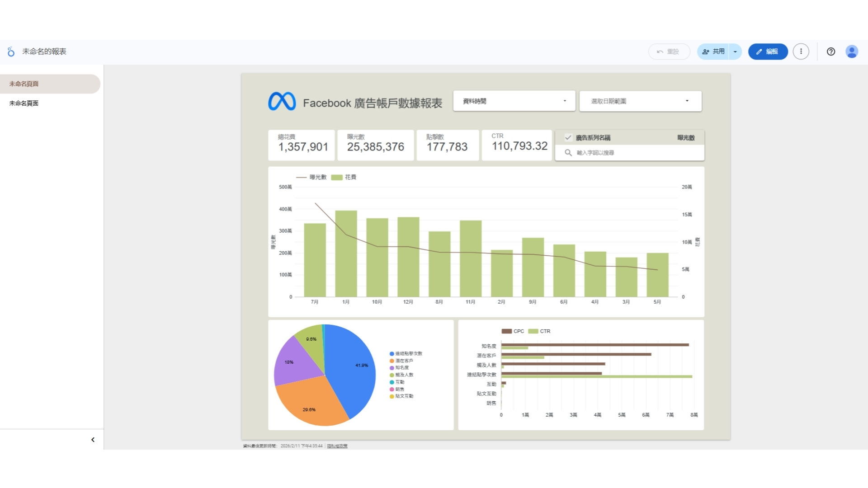Toggle CPC series in the bar chart legend
This screenshot has width=868, height=488.
click(513, 331)
